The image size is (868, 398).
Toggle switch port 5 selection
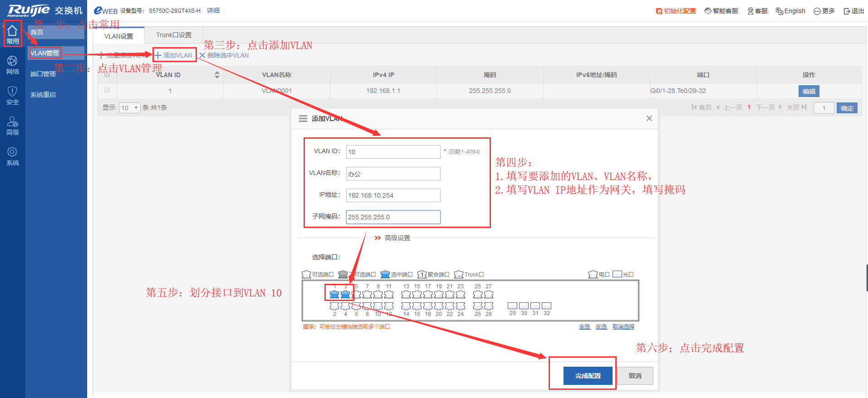click(x=357, y=295)
